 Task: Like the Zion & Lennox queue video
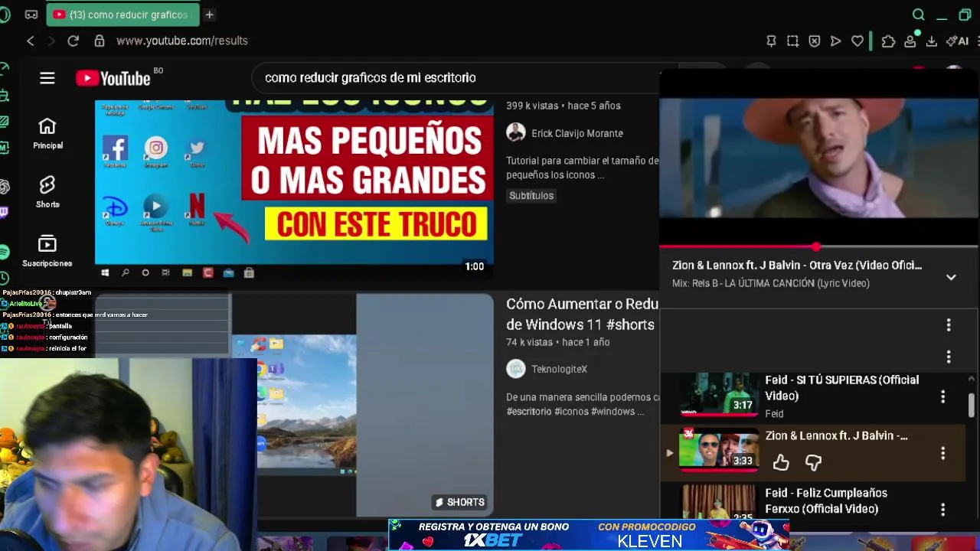[781, 461]
